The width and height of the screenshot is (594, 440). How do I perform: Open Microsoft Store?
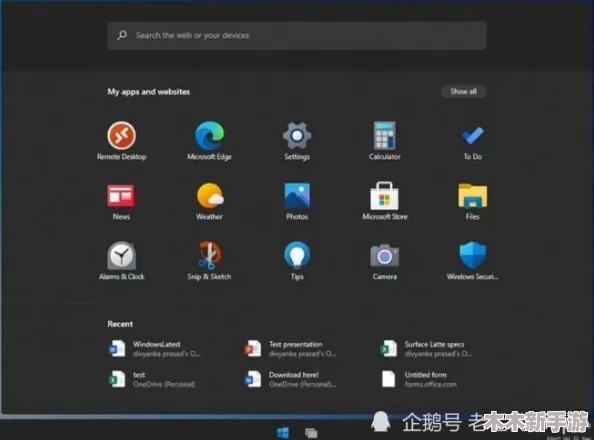coord(385,202)
